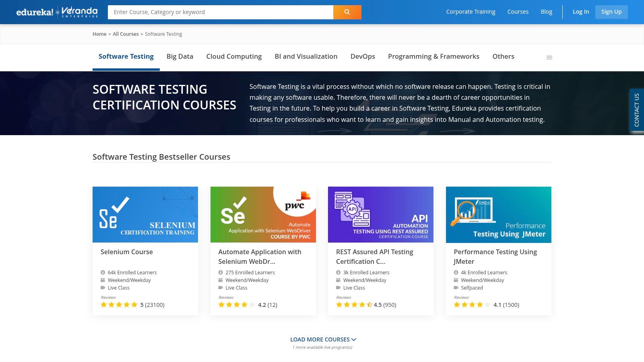Click star rating on Performance Testing JMeter card
Image resolution: width=644 pixels, height=362 pixels.
tap(472, 305)
